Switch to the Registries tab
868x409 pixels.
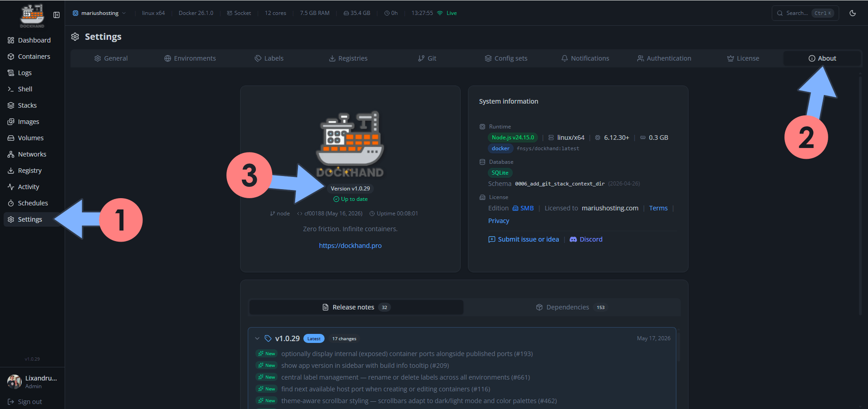pyautogui.click(x=348, y=58)
